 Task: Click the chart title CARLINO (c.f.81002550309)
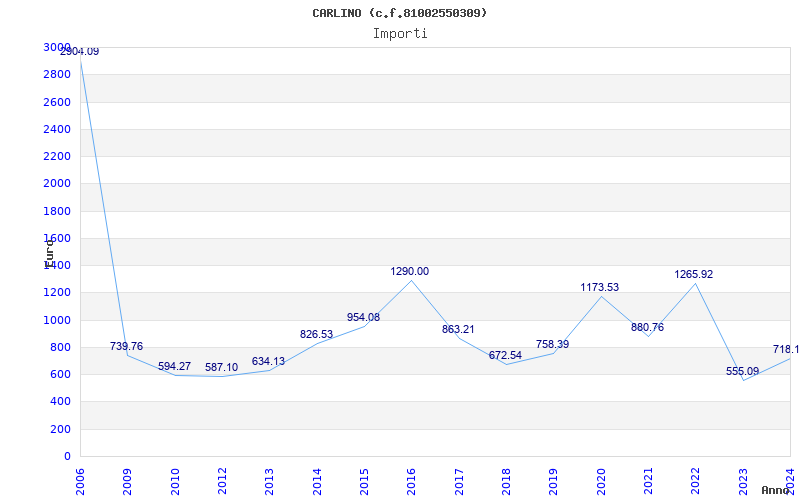pyautogui.click(x=399, y=13)
